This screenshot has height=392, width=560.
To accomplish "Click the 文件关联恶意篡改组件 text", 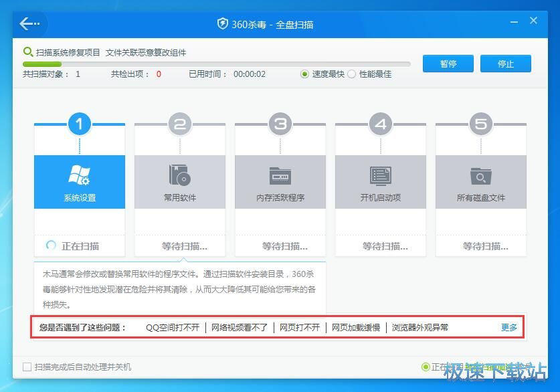I will coord(146,52).
